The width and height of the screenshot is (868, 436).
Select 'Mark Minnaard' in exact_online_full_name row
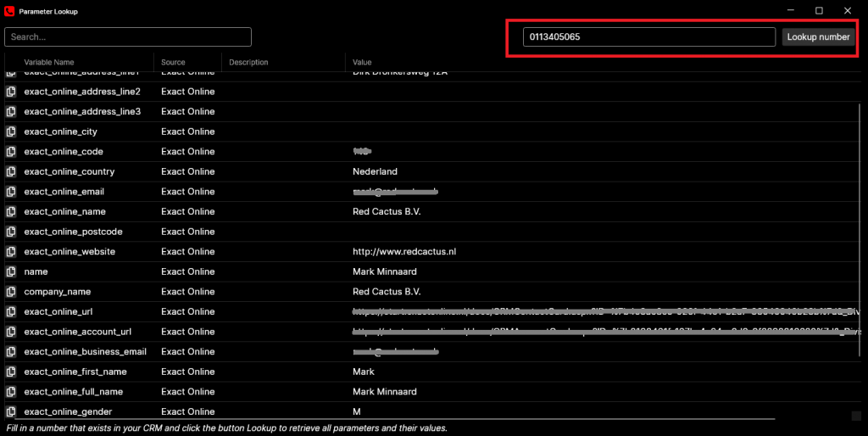click(385, 391)
